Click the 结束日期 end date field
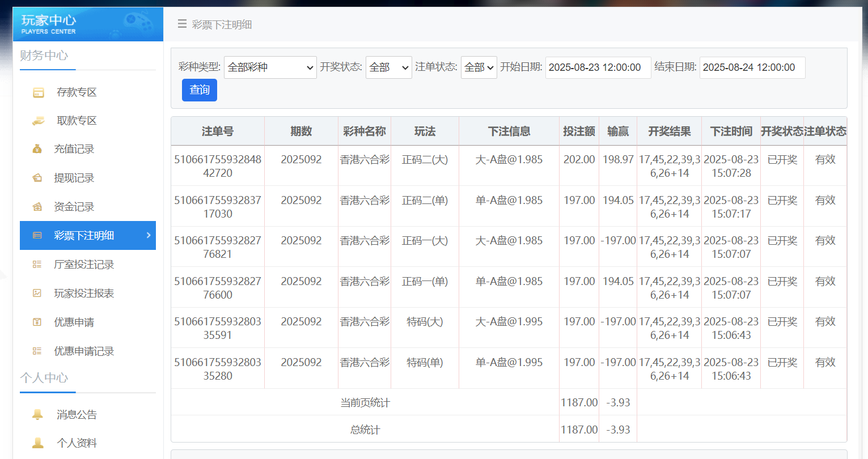868x459 pixels. tap(752, 67)
